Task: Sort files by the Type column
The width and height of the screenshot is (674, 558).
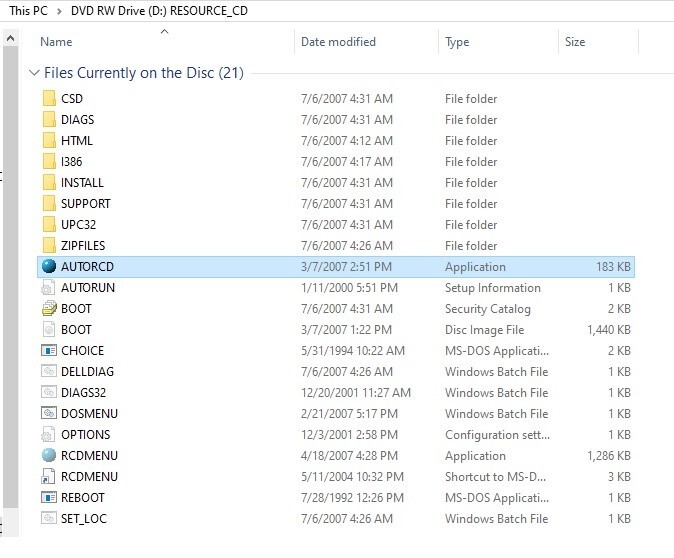Action: [x=457, y=42]
